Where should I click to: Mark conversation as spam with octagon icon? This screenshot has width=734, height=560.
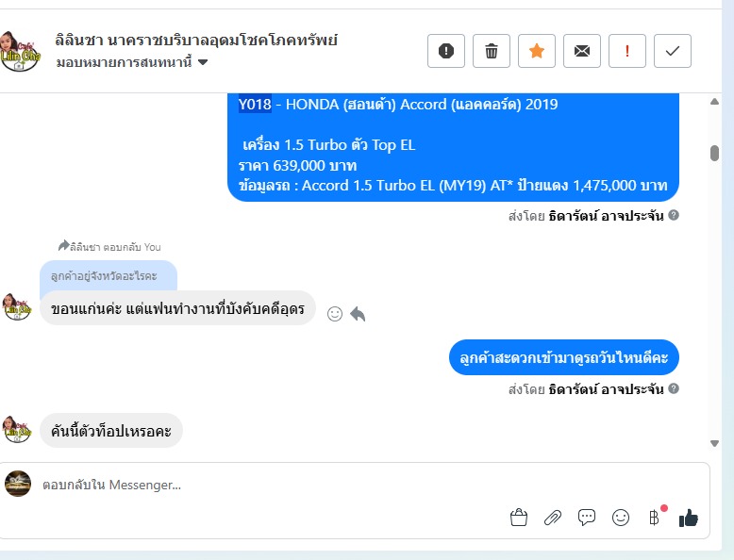pyautogui.click(x=446, y=51)
